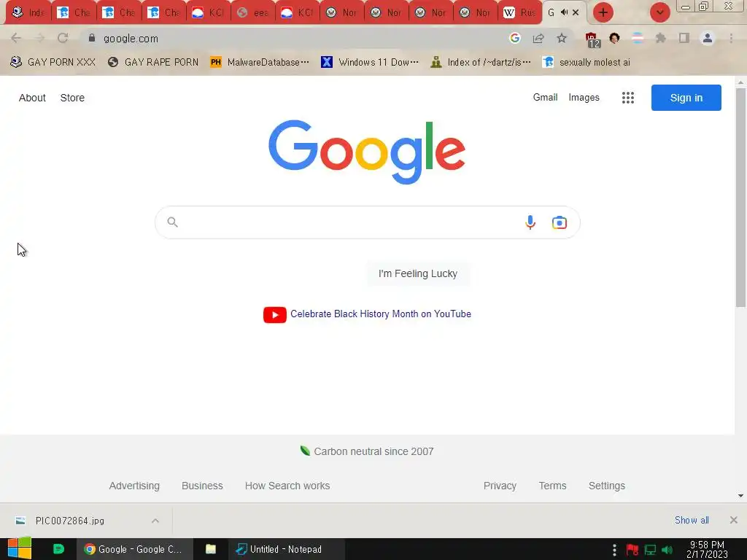Click the magnifying glass in the search box
This screenshot has width=747, height=560.
point(172,222)
